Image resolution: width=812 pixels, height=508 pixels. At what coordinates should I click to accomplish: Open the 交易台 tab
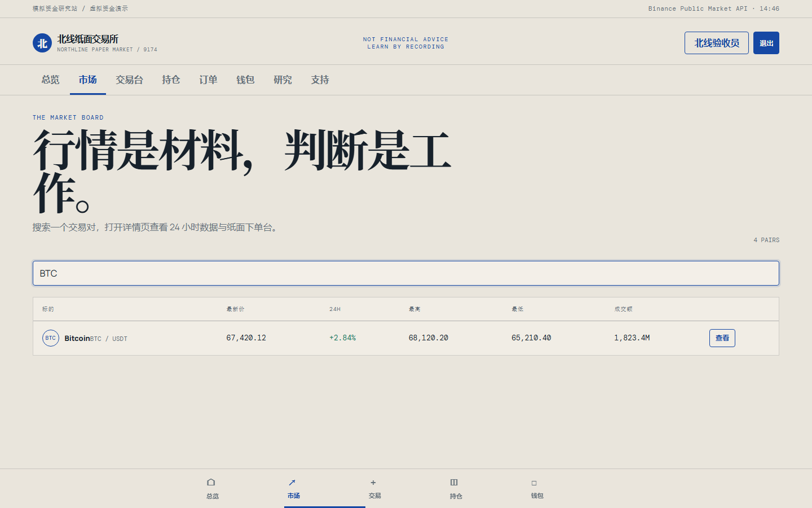tap(129, 80)
